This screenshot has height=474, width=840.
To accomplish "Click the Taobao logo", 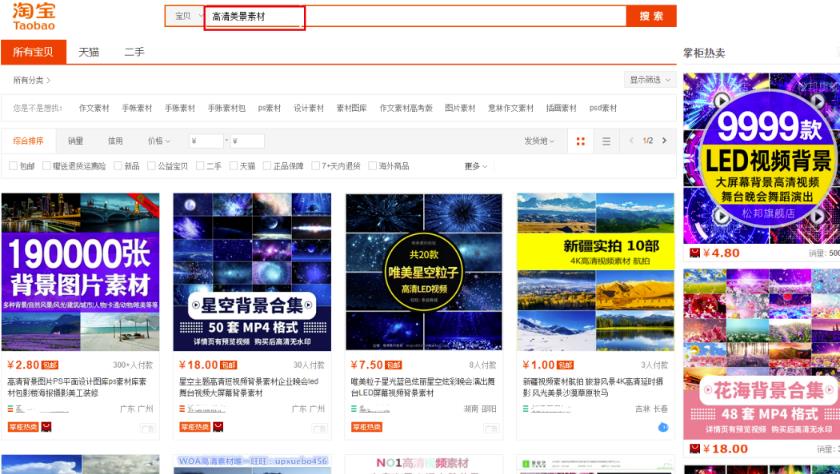I will [34, 18].
